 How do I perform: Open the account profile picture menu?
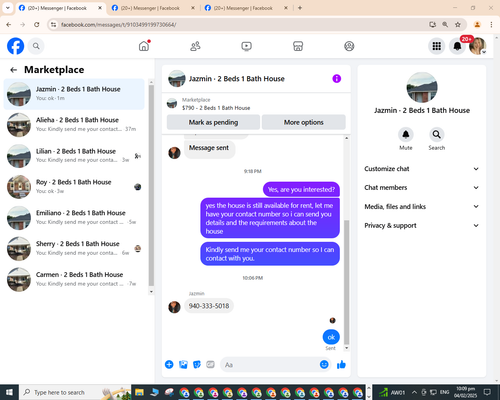pyautogui.click(x=477, y=46)
